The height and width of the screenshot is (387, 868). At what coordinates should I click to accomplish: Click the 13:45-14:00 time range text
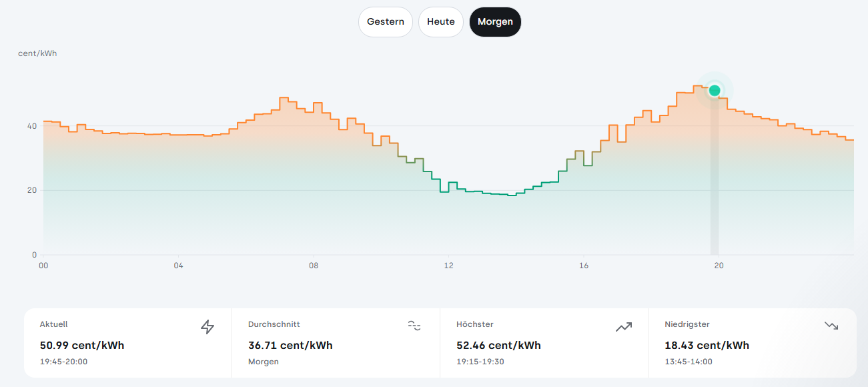[x=689, y=362]
